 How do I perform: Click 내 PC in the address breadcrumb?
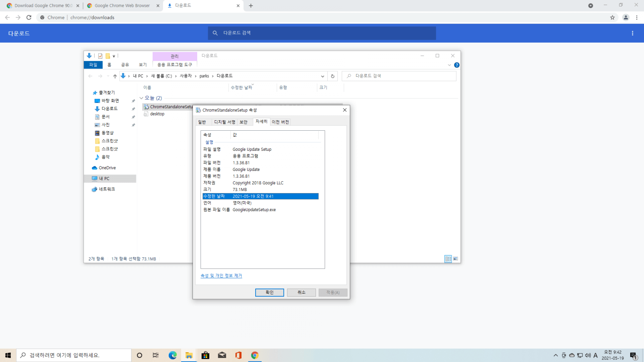click(138, 76)
